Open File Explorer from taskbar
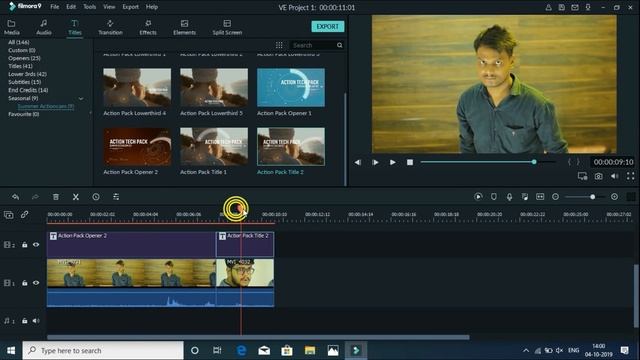The height and width of the screenshot is (360, 640). point(310,350)
